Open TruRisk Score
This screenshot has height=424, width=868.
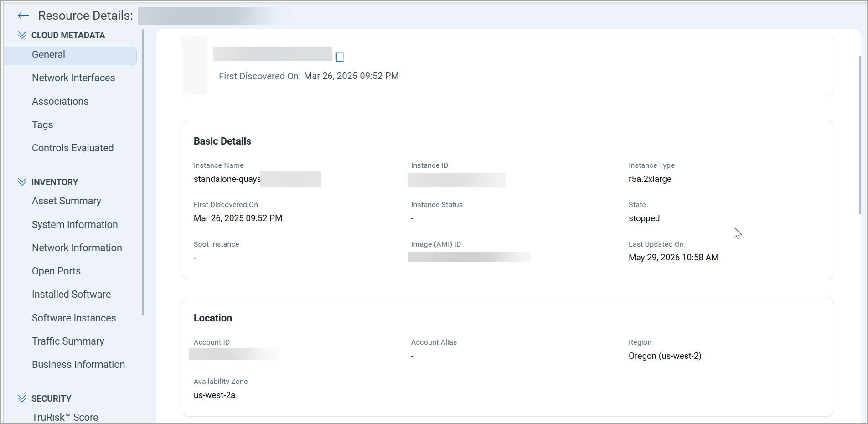pyautogui.click(x=65, y=417)
